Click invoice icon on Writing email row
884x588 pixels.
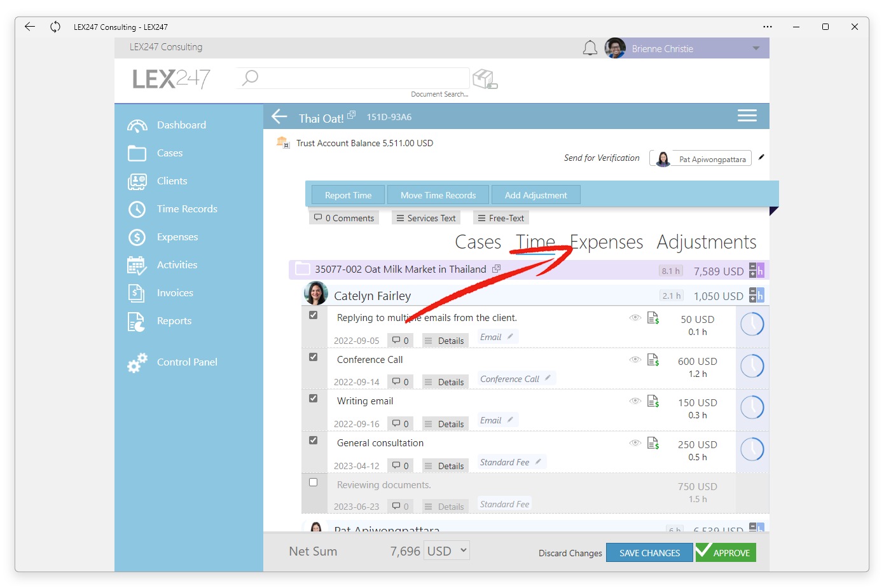tap(653, 401)
